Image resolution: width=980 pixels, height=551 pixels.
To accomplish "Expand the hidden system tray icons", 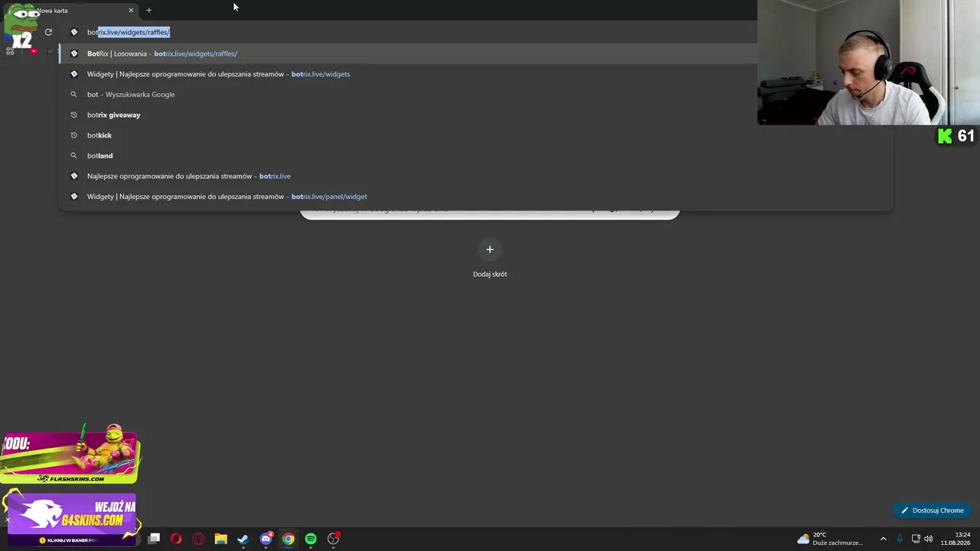I will [883, 539].
